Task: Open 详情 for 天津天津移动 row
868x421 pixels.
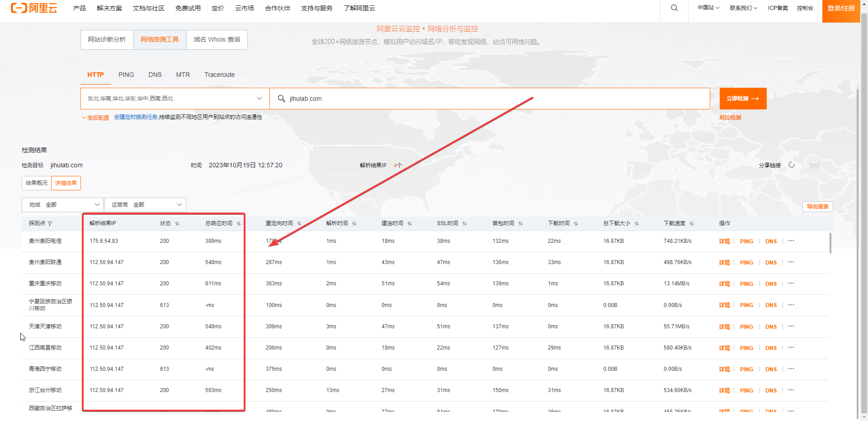Action: coord(725,327)
